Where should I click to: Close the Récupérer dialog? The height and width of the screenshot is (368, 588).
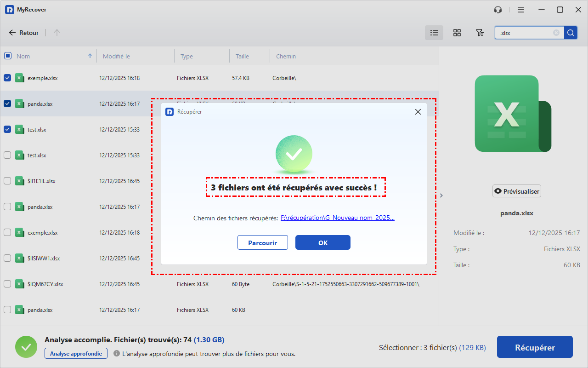click(x=418, y=112)
